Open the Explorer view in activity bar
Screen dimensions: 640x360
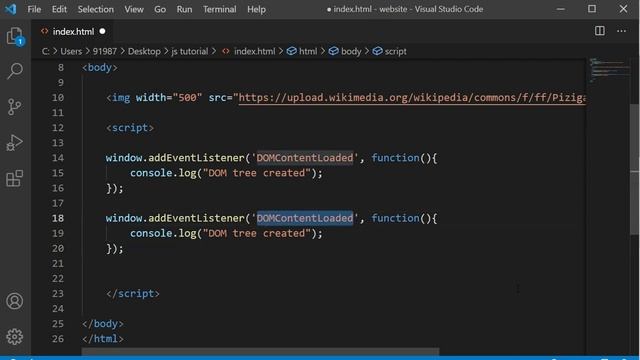click(15, 36)
